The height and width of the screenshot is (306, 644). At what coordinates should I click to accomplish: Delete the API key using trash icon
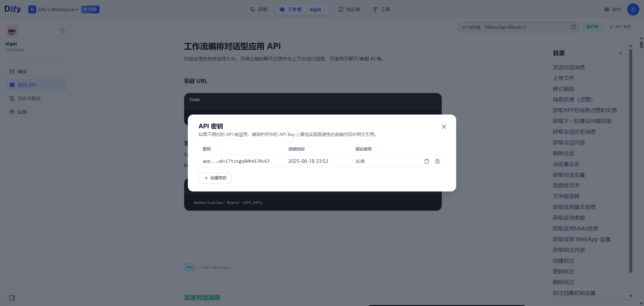click(437, 161)
